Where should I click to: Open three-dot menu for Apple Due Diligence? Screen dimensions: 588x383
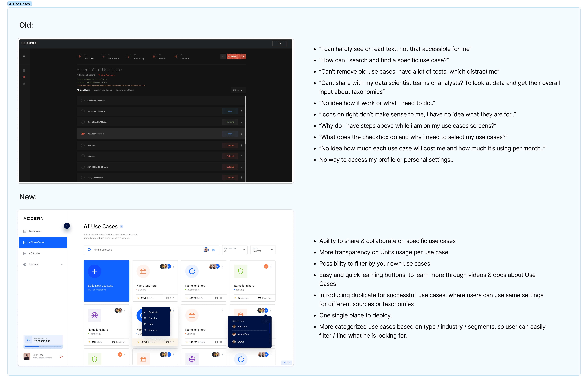pos(241,111)
